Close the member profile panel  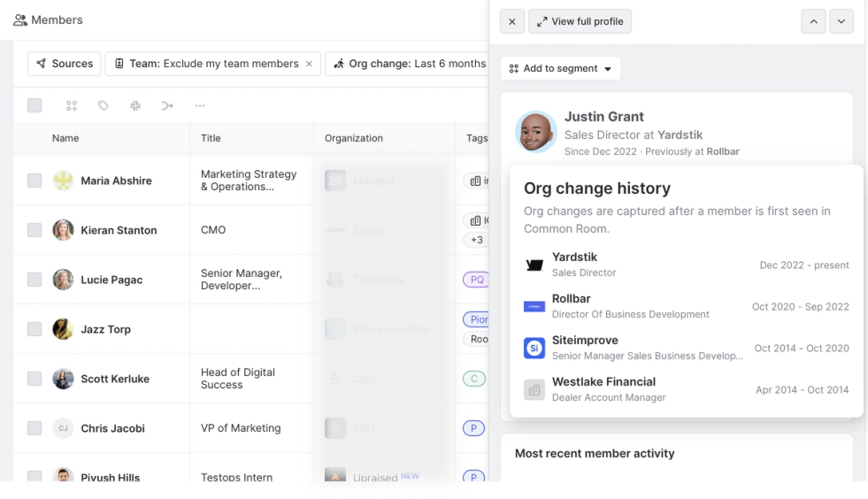point(512,21)
